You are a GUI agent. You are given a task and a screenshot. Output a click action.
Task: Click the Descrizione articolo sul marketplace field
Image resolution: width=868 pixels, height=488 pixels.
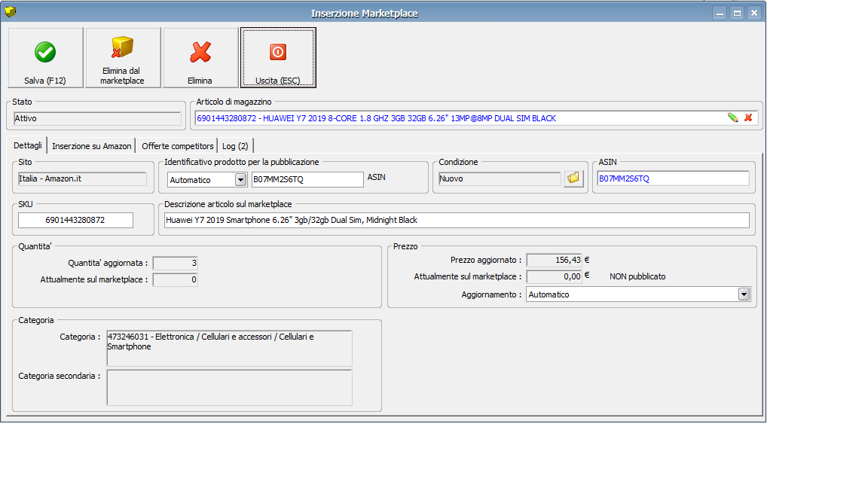click(x=457, y=220)
